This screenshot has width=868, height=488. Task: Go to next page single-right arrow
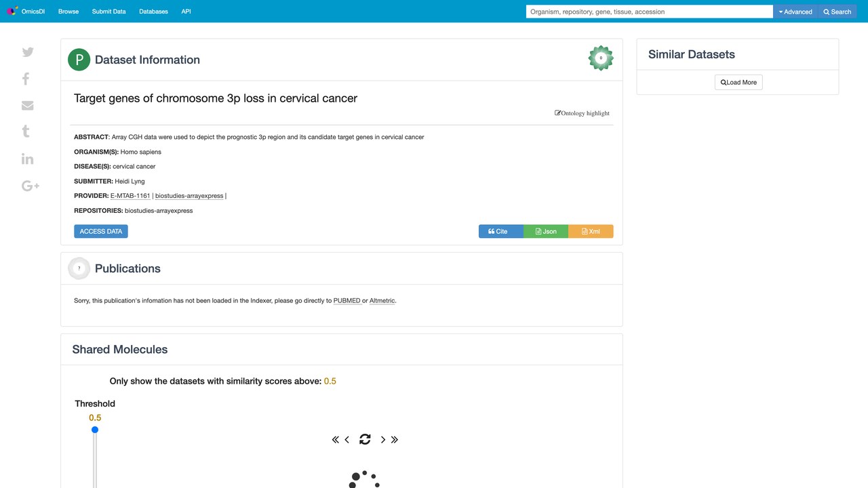click(x=383, y=440)
